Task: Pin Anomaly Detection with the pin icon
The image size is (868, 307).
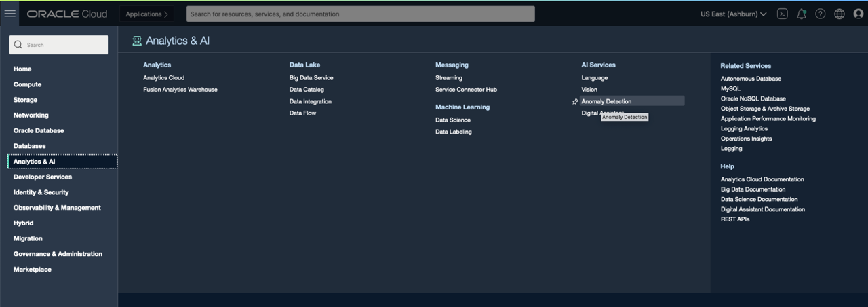Action: (x=575, y=101)
